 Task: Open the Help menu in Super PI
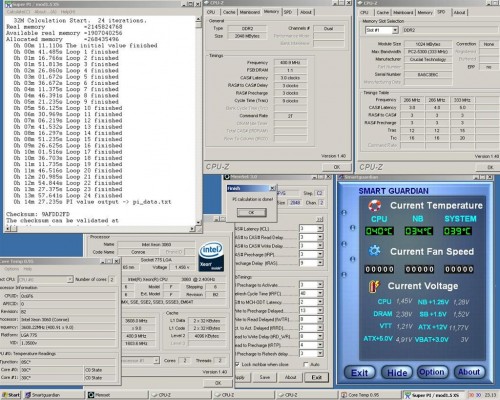[x=68, y=12]
